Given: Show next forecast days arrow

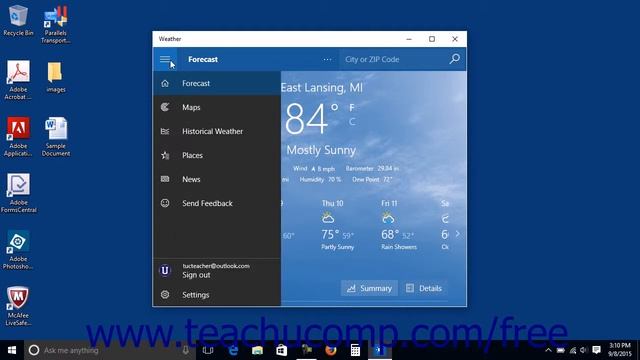Looking at the screenshot, I should (458, 234).
